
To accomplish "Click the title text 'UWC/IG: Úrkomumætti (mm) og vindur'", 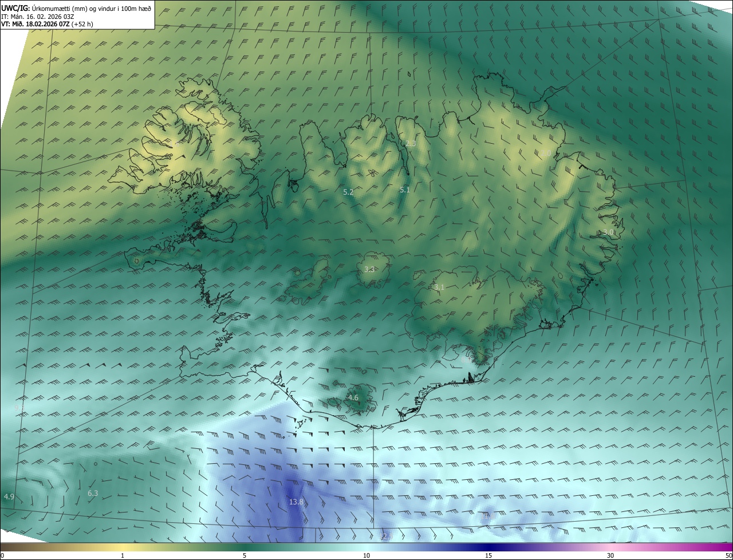I will click(x=60, y=8).
